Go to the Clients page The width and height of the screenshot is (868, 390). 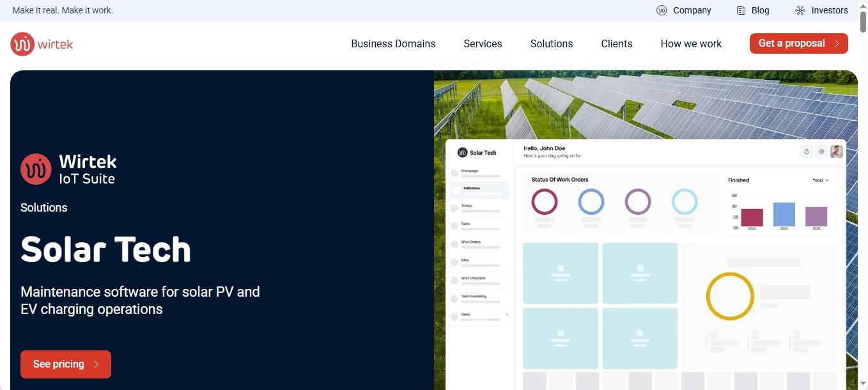tap(616, 43)
